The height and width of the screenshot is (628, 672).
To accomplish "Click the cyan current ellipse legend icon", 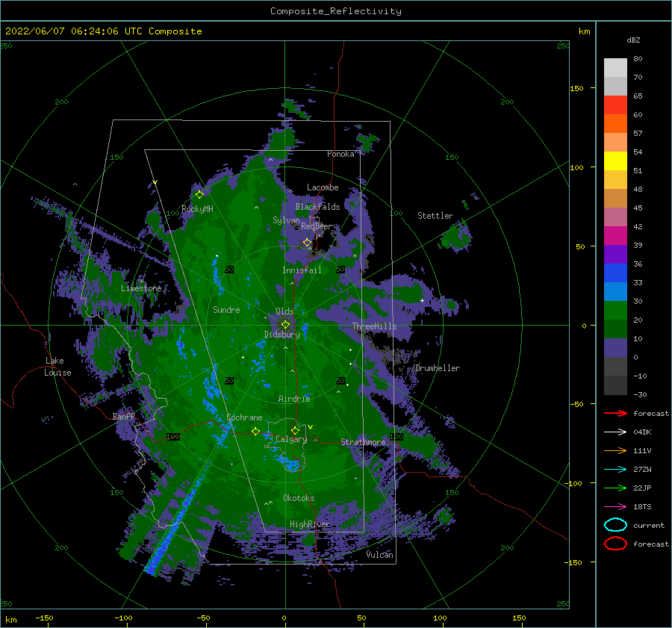I will (x=615, y=525).
